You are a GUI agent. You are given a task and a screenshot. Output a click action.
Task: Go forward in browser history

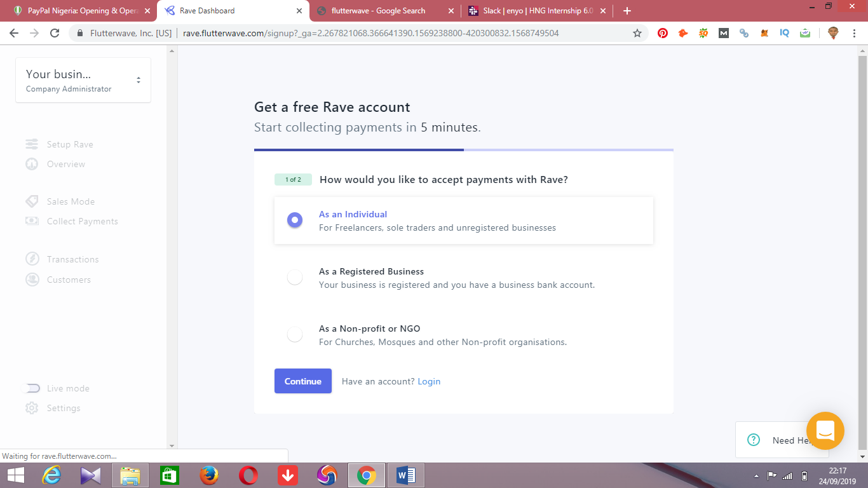pos(34,33)
